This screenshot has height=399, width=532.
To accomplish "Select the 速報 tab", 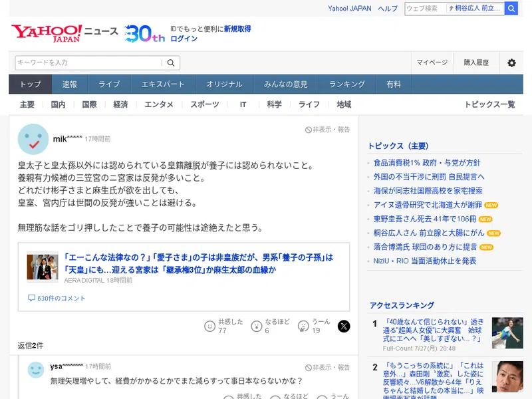I will tap(70, 84).
